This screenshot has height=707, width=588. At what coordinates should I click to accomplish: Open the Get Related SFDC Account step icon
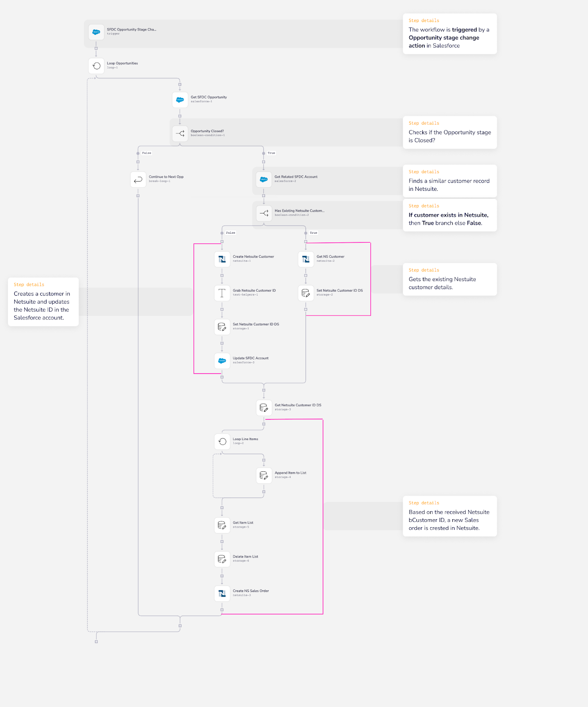tap(264, 179)
